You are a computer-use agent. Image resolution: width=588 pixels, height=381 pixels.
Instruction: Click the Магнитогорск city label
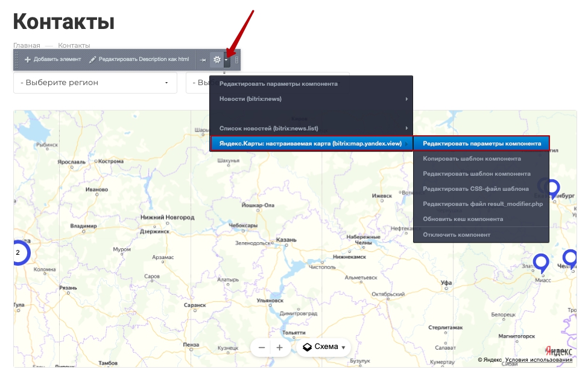516,336
